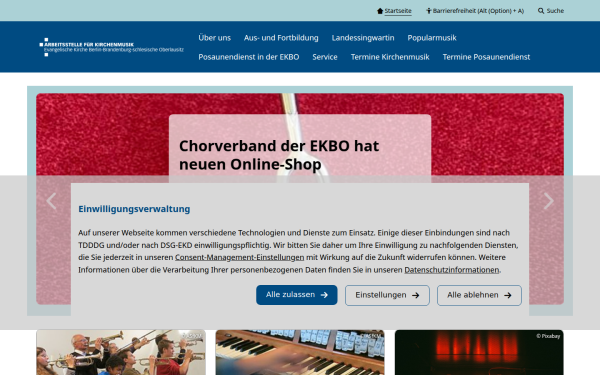Click the search magnifier icon

tap(541, 11)
